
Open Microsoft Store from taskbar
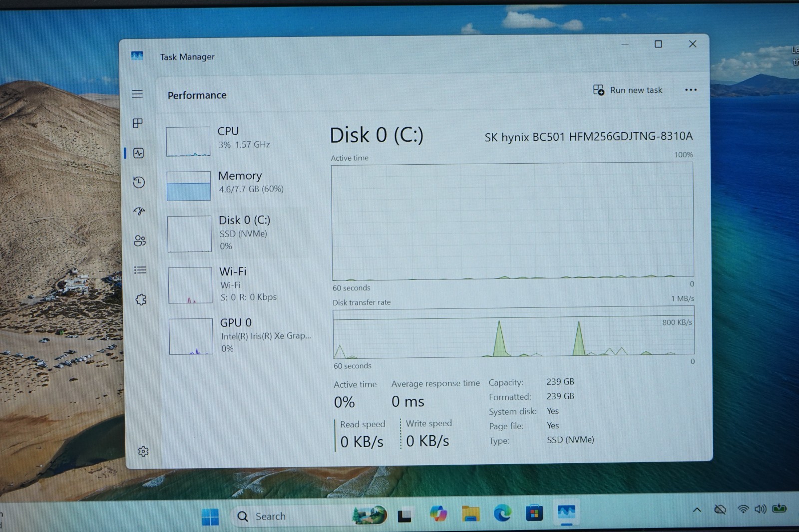(x=534, y=513)
